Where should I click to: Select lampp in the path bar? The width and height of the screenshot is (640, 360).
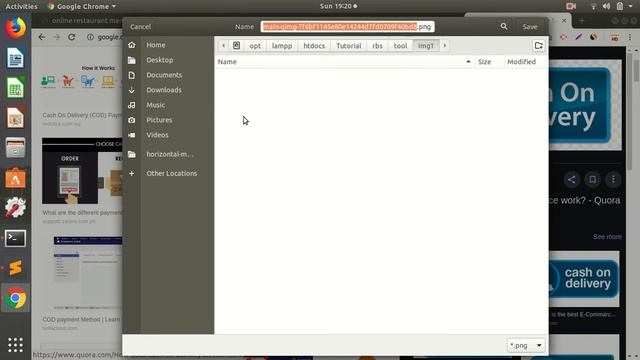282,45
